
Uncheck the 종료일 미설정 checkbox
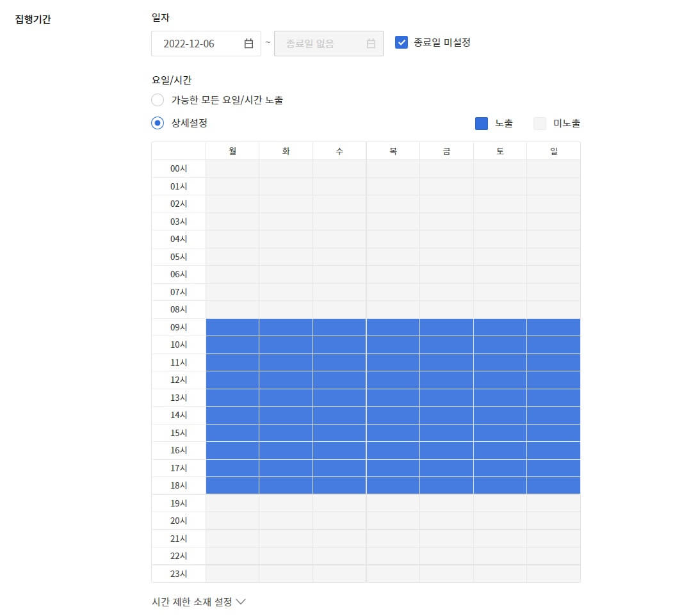pos(401,43)
